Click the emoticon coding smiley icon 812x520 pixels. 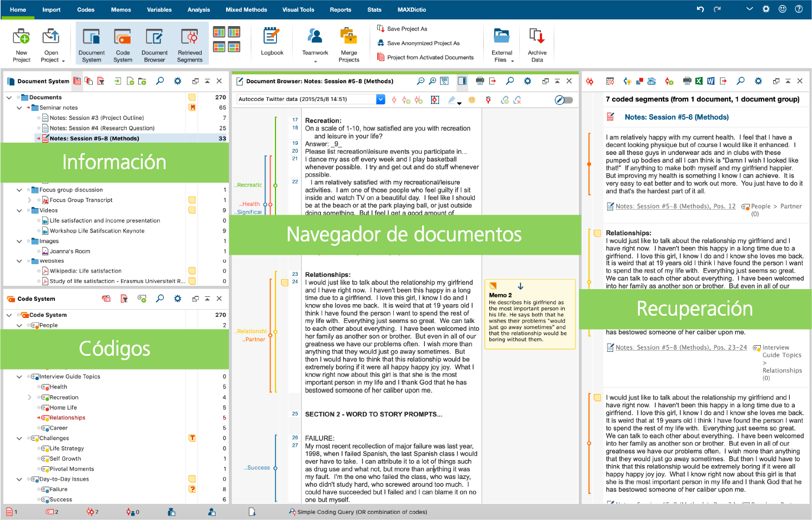tap(472, 100)
